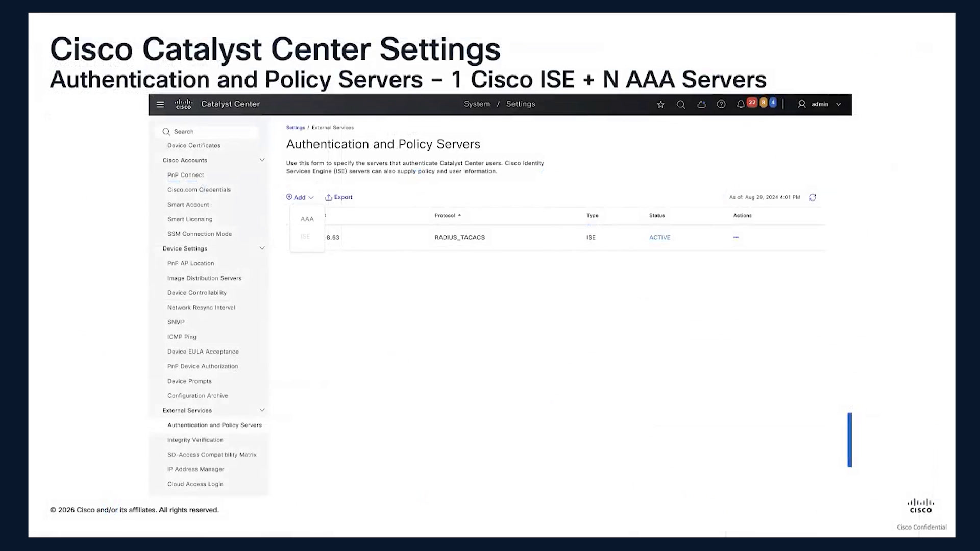This screenshot has width=980, height=551.
Task: Sort by Protocol column arrow
Action: (459, 215)
